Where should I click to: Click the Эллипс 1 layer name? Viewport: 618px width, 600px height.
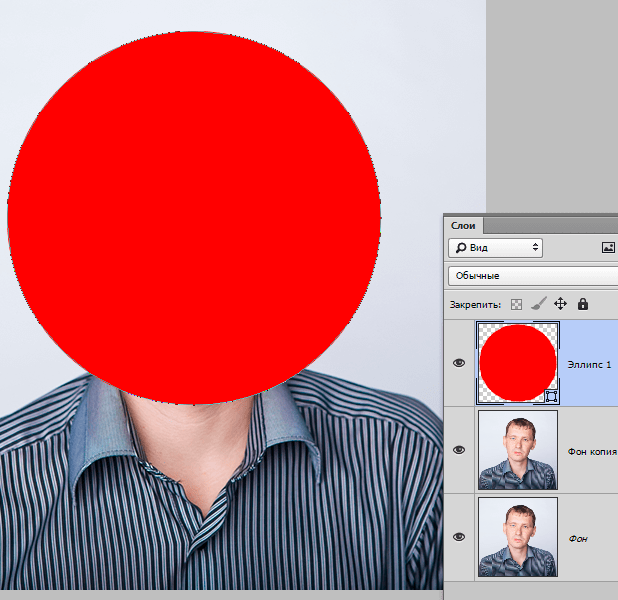point(589,365)
